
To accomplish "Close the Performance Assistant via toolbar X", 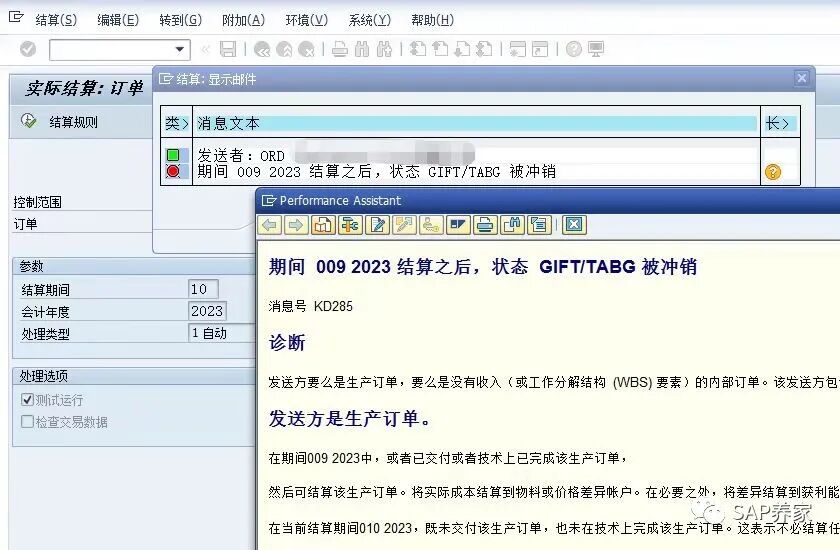I will pos(574,225).
